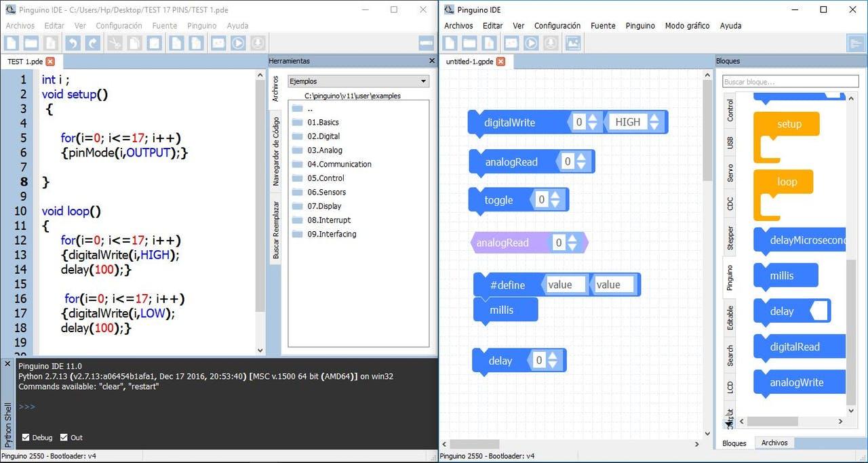Click Open file icon in graphical-mode window
The width and height of the screenshot is (868, 463).
[469, 43]
